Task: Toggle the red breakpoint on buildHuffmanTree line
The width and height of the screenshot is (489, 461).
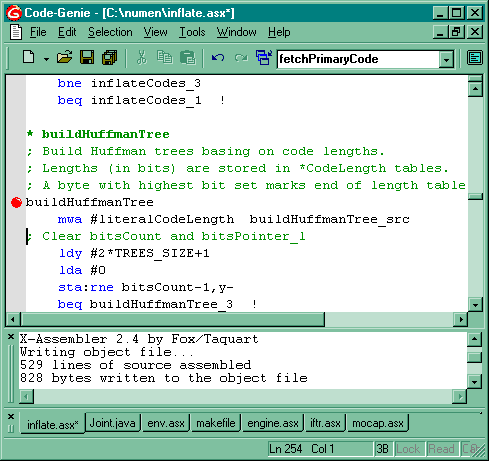Action: 16,202
